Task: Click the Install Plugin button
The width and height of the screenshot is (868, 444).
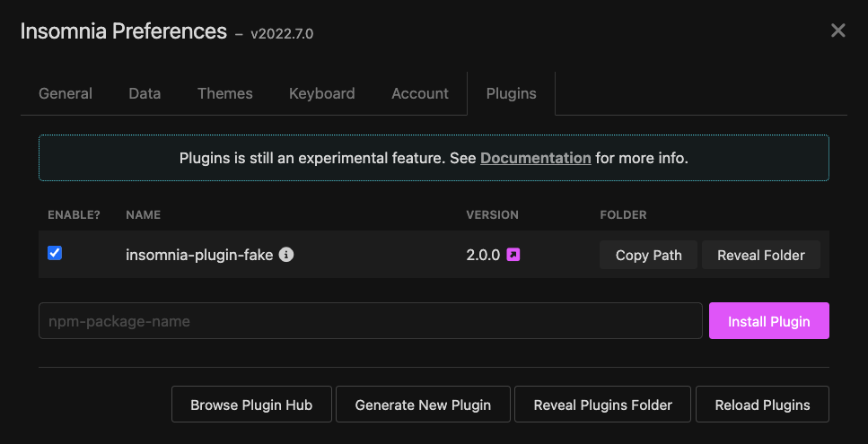Action: click(768, 321)
